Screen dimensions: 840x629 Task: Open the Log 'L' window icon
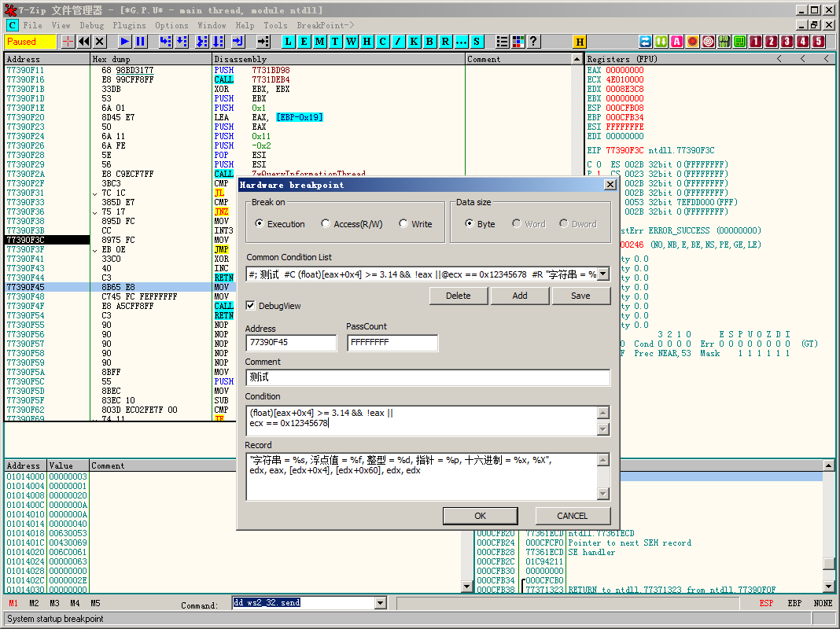(x=288, y=42)
